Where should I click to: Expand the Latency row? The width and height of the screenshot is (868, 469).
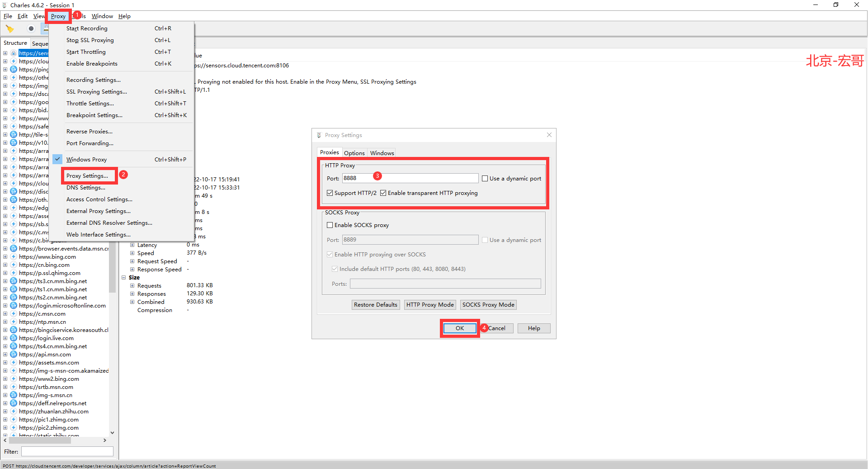coord(132,245)
